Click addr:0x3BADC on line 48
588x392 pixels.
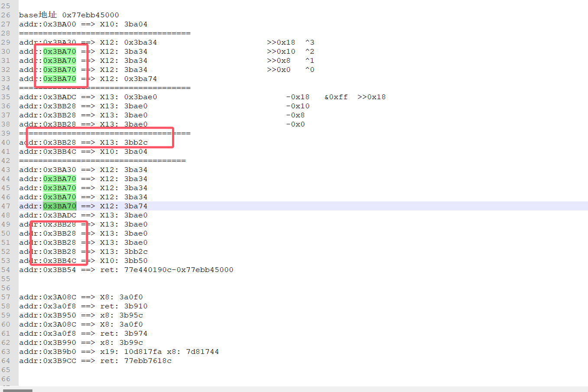pyautogui.click(x=48, y=215)
